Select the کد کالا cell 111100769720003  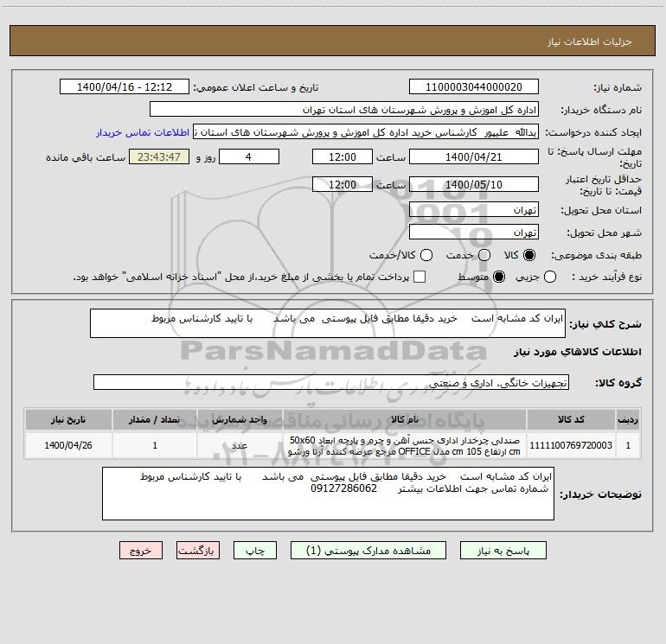571,445
